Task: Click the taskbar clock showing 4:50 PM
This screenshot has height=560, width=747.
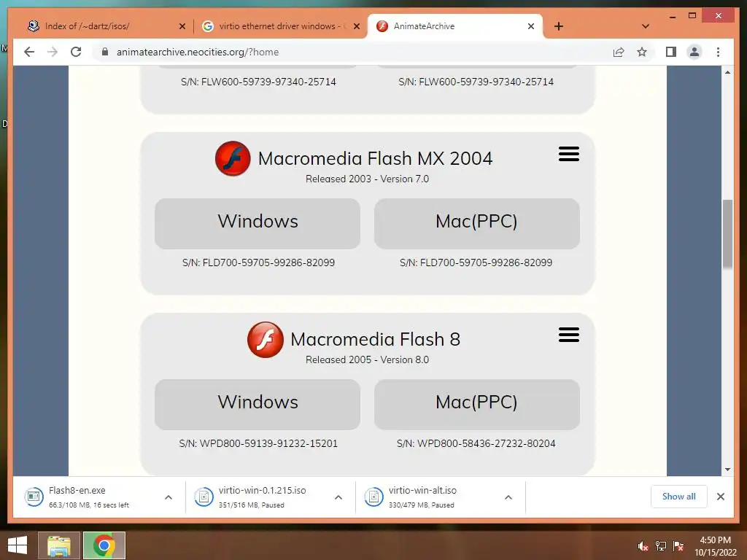Action: pos(715,546)
